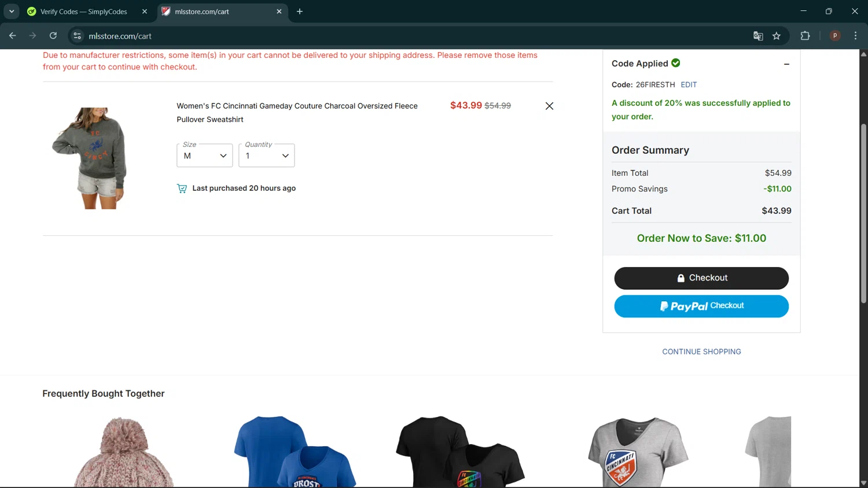
Task: Click the scrollbar up arrow
Action: click(x=863, y=54)
